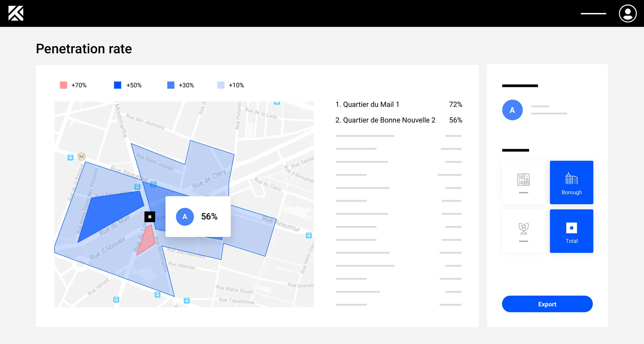Click the header menu line

[x=593, y=13]
